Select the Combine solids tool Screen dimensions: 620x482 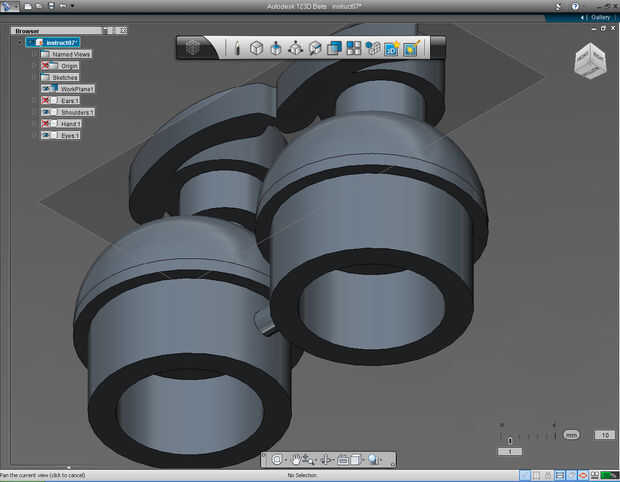335,48
